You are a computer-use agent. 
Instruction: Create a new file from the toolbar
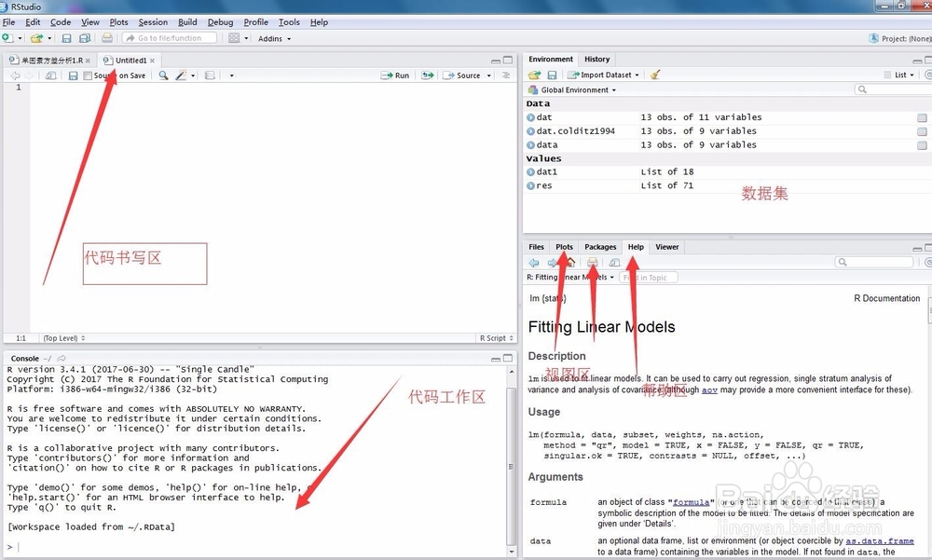click(7, 38)
